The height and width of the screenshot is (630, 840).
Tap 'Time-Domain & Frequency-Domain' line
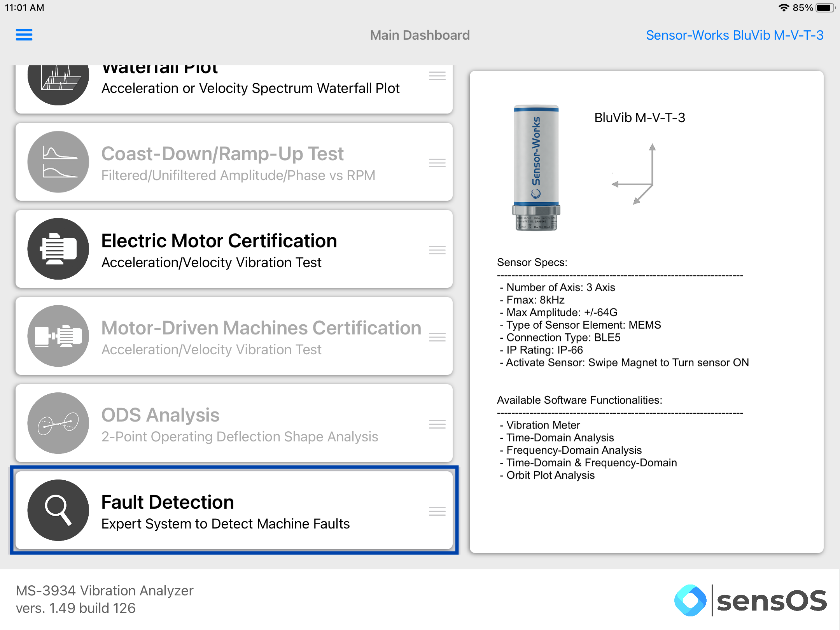(x=588, y=462)
